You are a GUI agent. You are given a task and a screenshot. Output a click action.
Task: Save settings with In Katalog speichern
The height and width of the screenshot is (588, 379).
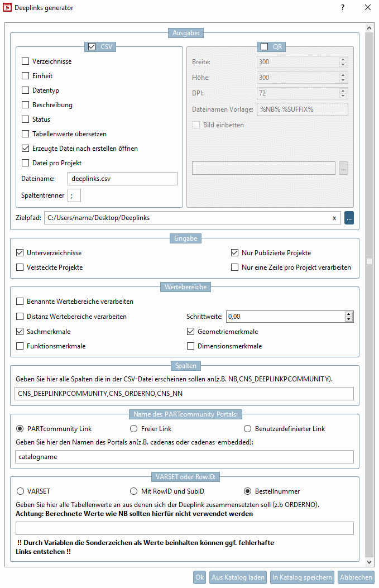click(302, 577)
